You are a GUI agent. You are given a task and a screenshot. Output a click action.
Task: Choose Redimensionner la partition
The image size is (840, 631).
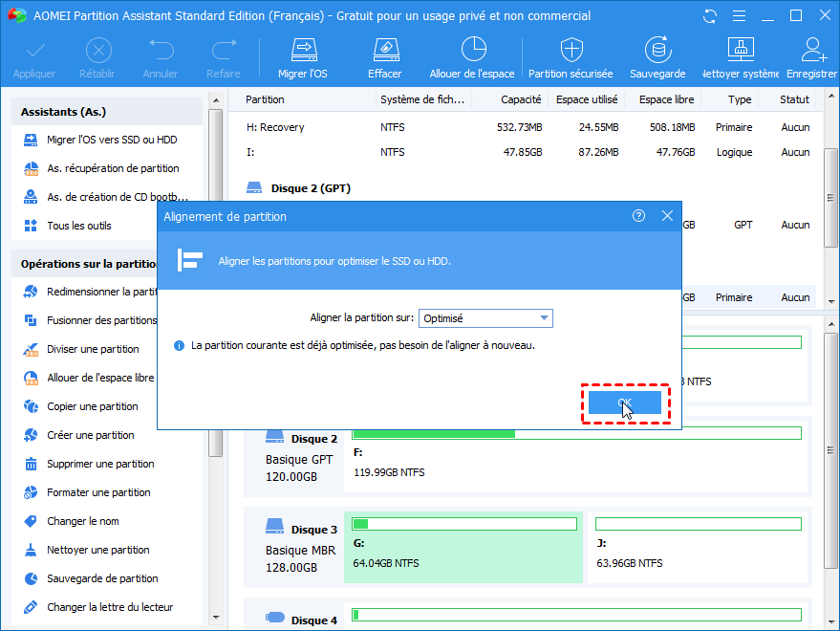90,292
